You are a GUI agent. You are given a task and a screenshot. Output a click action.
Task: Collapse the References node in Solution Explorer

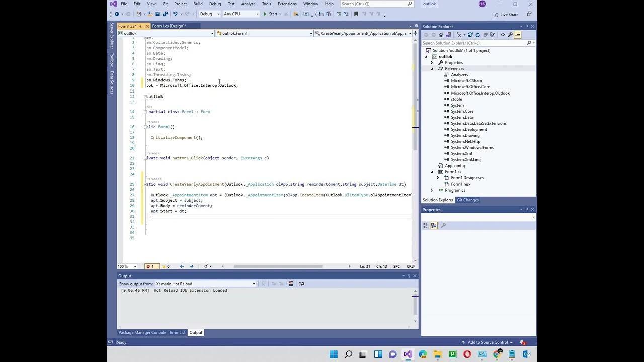coord(432,69)
